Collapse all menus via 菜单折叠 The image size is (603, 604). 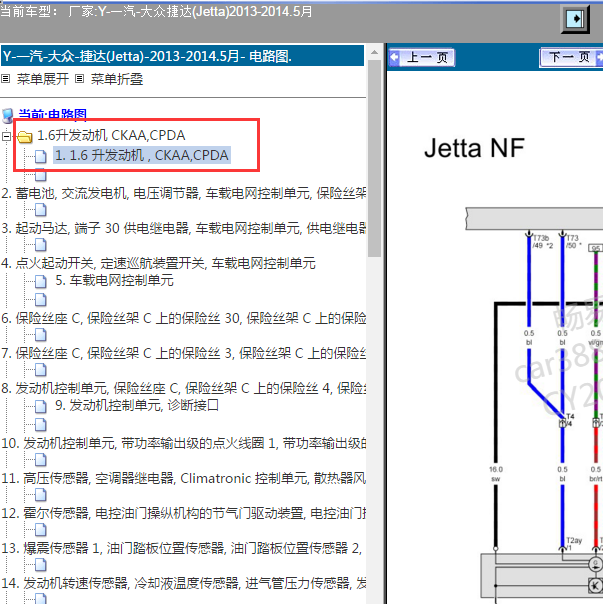tap(117, 79)
